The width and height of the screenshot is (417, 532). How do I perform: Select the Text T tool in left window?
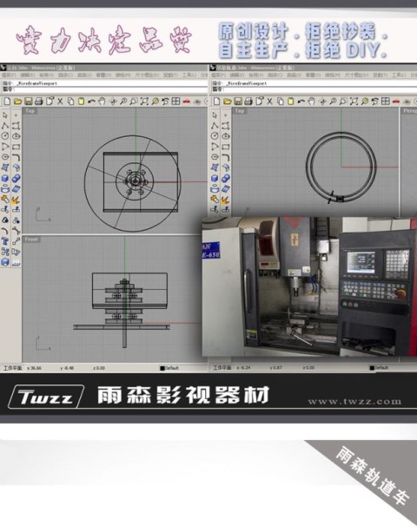[x=5, y=241]
